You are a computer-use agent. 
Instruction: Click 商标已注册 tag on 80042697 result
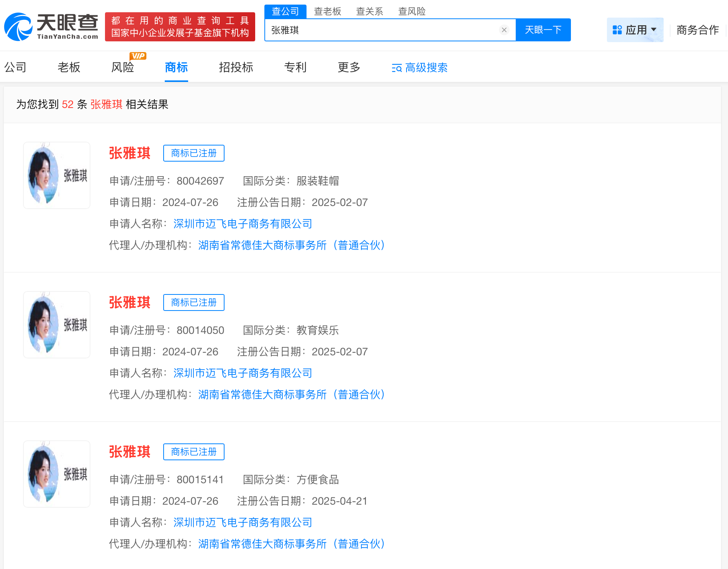(194, 153)
